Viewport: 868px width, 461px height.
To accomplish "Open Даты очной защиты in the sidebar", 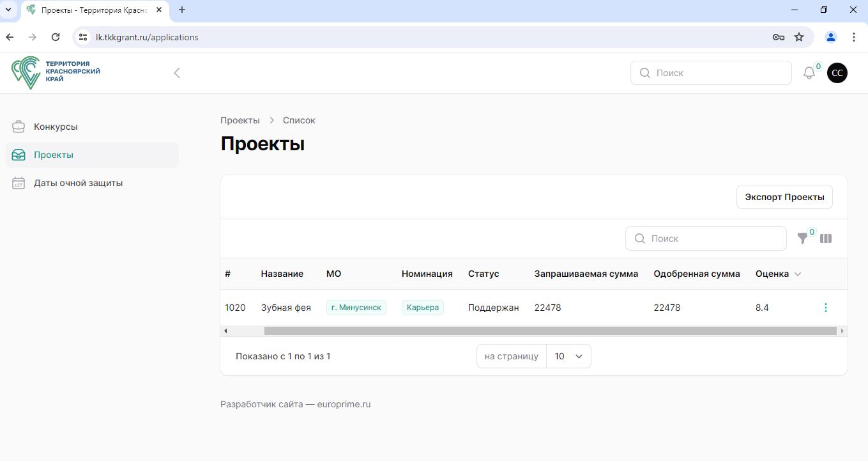I will pos(92,183).
